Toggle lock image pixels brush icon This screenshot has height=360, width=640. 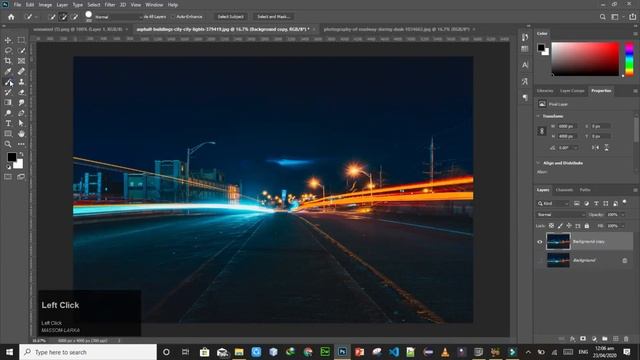coord(560,226)
